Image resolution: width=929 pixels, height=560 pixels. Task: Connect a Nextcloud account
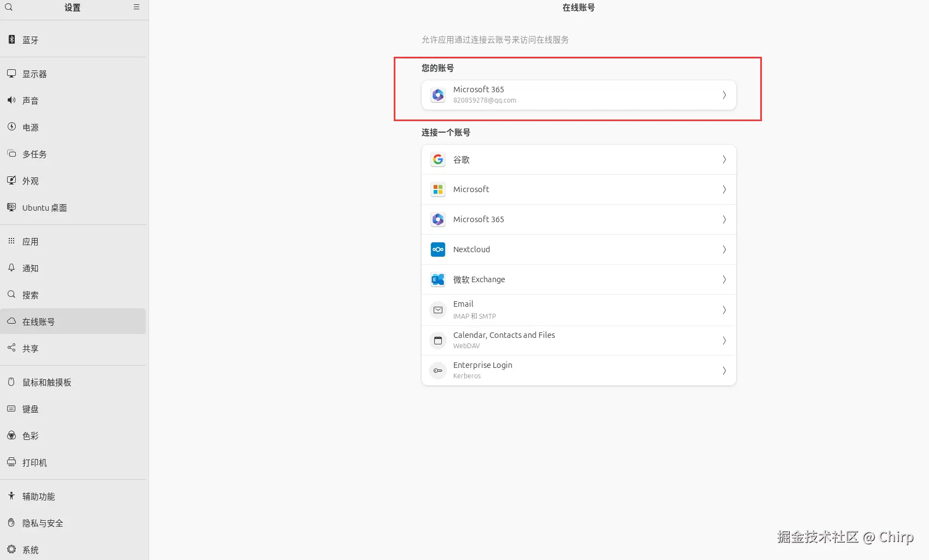click(x=579, y=249)
